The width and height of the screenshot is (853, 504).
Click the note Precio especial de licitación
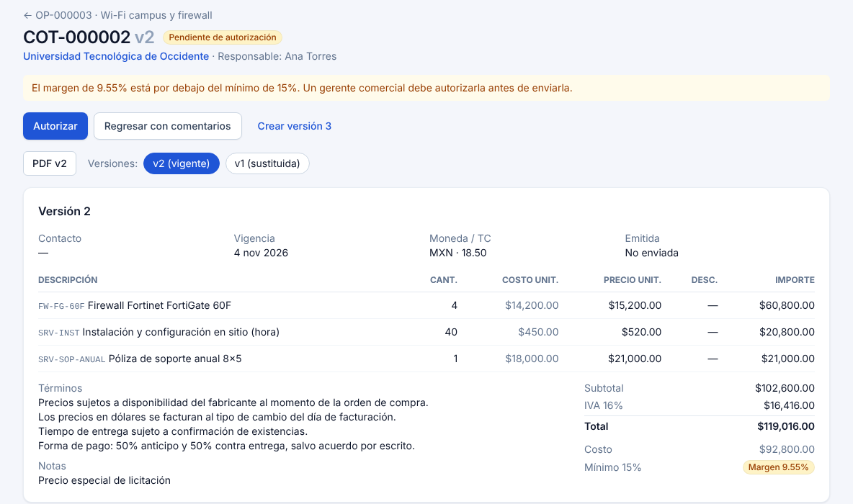coord(104,481)
